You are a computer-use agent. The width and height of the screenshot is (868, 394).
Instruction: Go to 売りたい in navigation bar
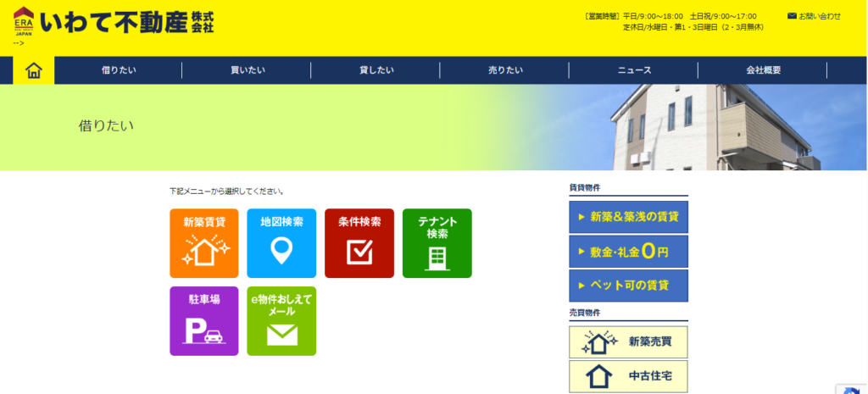tap(505, 70)
